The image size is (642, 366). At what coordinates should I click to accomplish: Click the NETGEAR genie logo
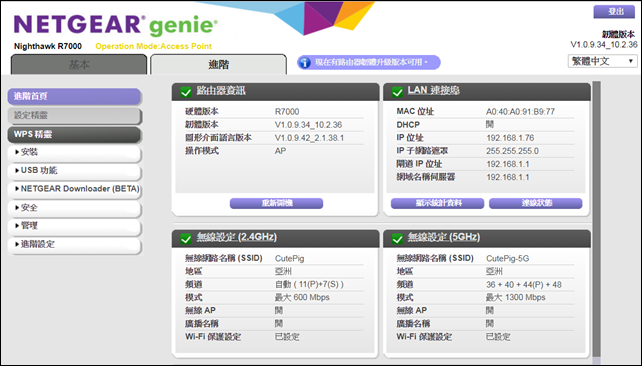pyautogui.click(x=115, y=25)
